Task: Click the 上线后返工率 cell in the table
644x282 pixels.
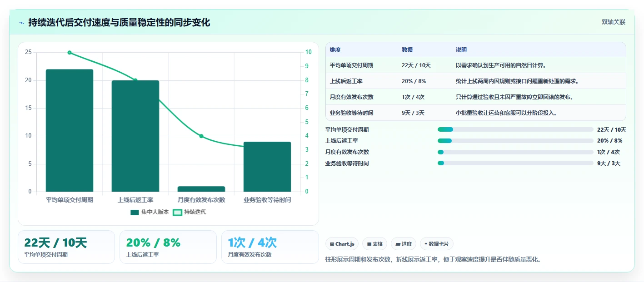Action: [346, 81]
